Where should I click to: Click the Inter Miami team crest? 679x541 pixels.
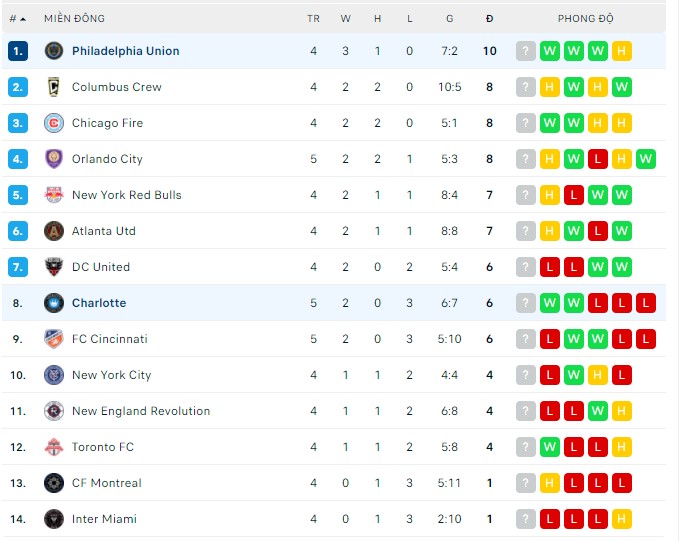tap(54, 519)
